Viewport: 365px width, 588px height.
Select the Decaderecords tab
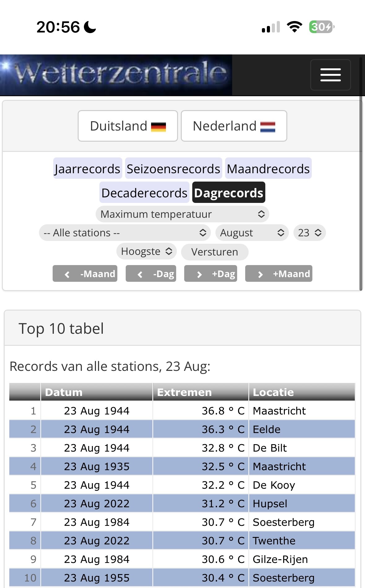pos(144,193)
